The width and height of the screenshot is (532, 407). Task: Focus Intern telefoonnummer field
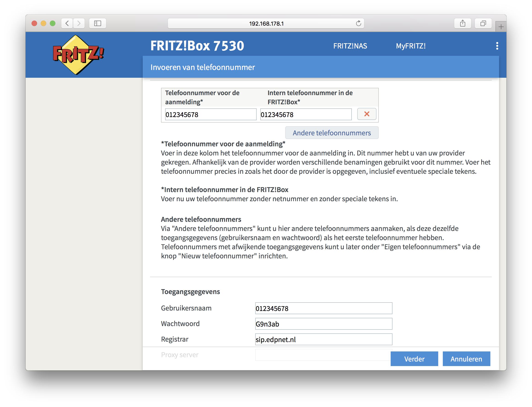pyautogui.click(x=306, y=114)
